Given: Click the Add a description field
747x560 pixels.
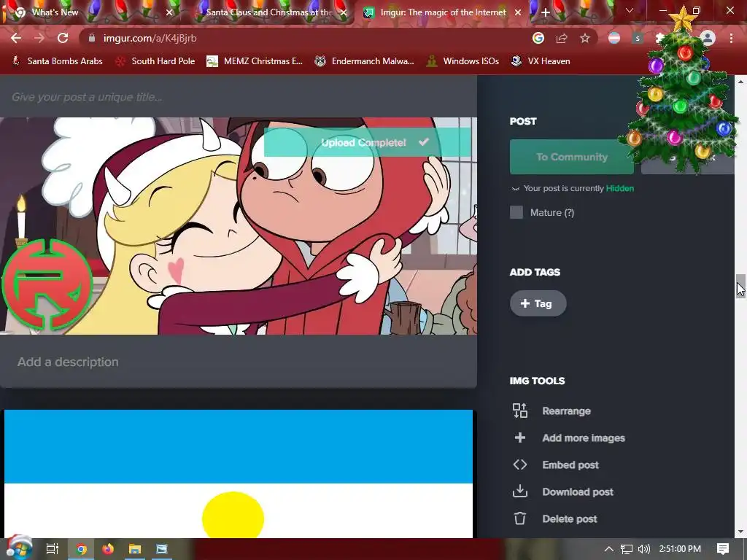Looking at the screenshot, I should point(239,362).
